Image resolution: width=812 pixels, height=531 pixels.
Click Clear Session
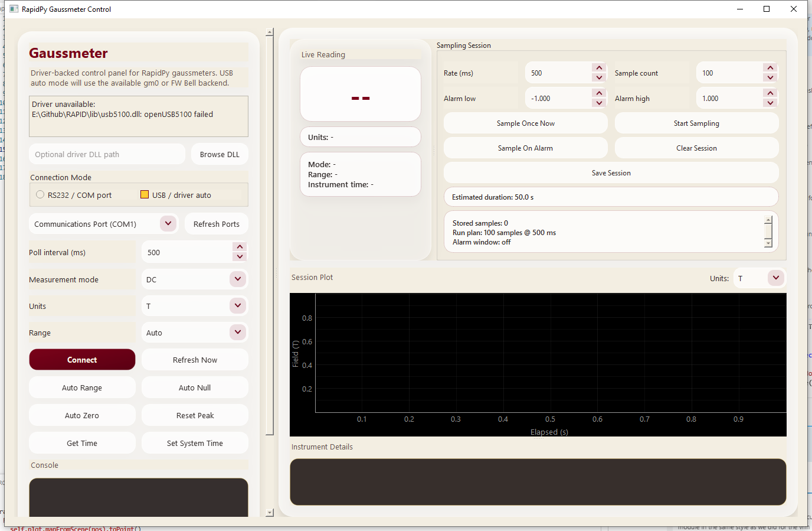tap(696, 148)
